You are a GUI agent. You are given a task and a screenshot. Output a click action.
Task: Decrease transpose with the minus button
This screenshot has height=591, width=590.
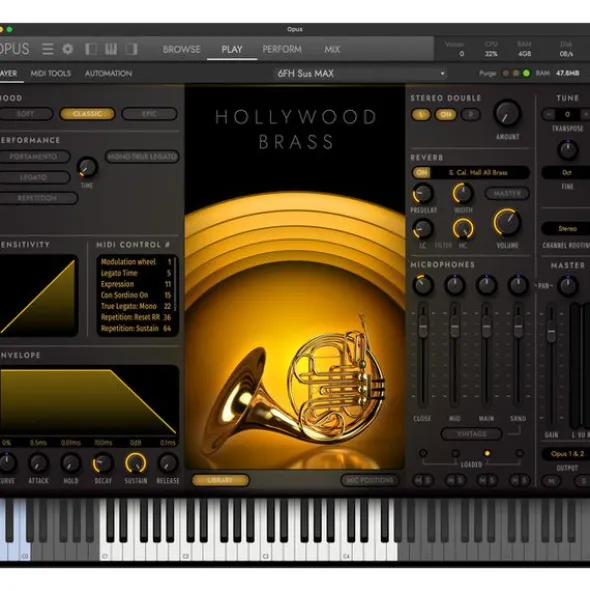[549, 114]
